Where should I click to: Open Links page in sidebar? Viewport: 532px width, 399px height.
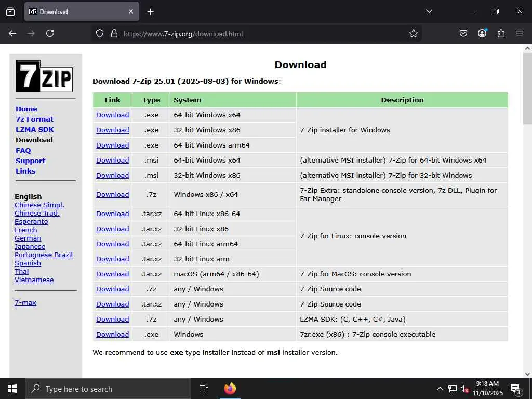[x=25, y=171]
